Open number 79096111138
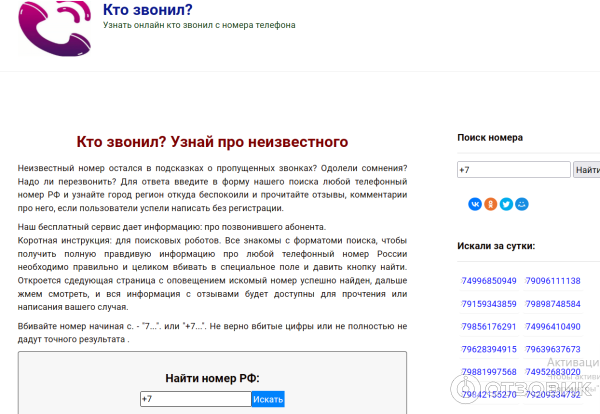 click(553, 281)
